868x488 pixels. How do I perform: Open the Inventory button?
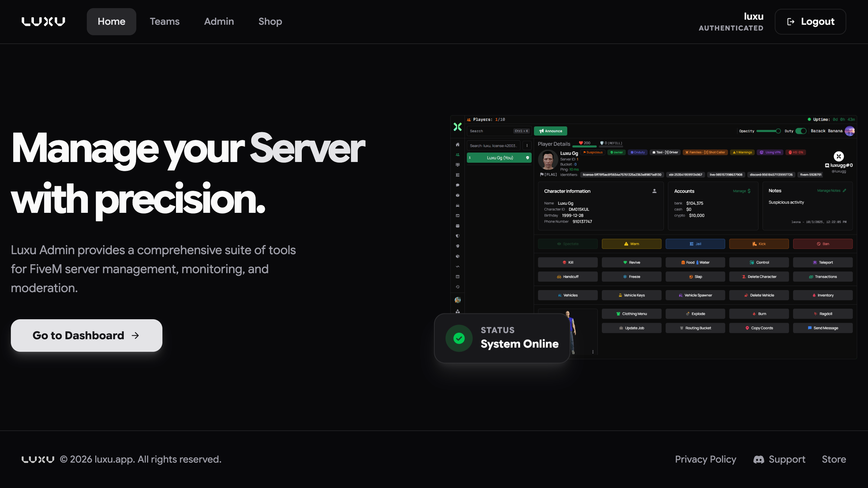[x=823, y=295]
